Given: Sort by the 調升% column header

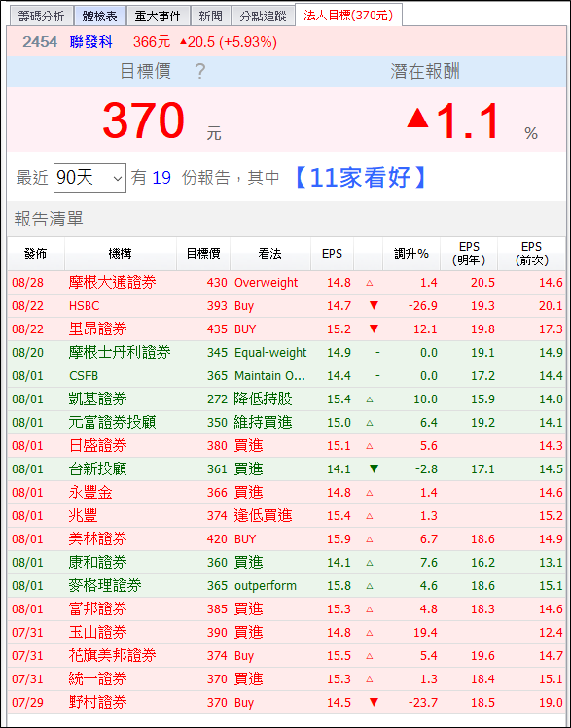Looking at the screenshot, I should 411,254.
